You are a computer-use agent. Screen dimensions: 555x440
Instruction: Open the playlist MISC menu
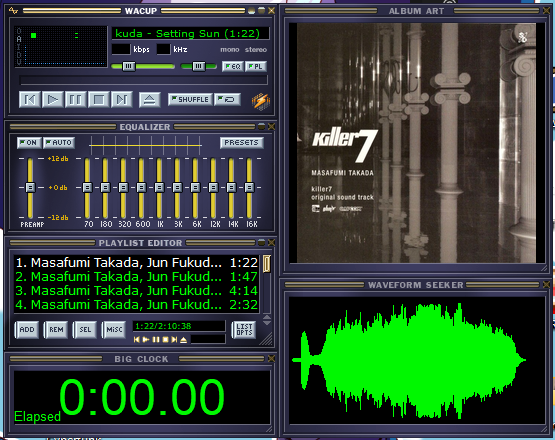pos(114,330)
